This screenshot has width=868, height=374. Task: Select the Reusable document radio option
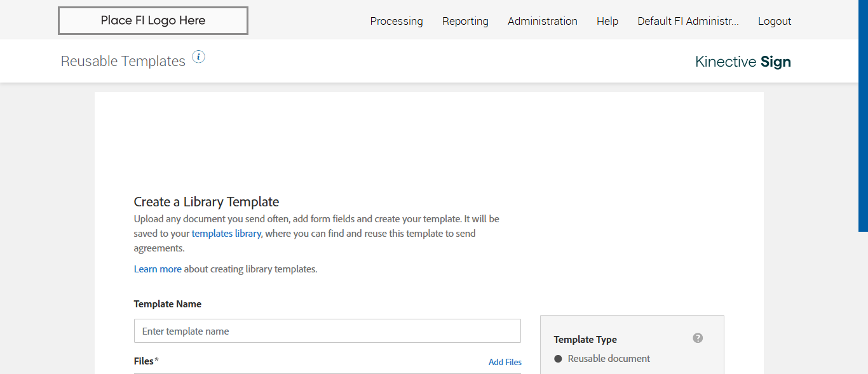(559, 359)
